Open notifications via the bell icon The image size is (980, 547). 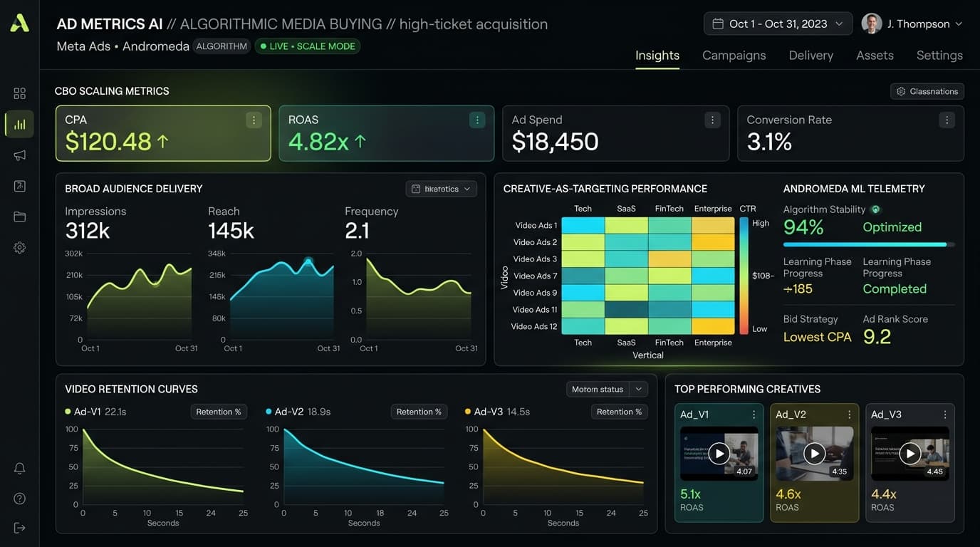point(20,468)
